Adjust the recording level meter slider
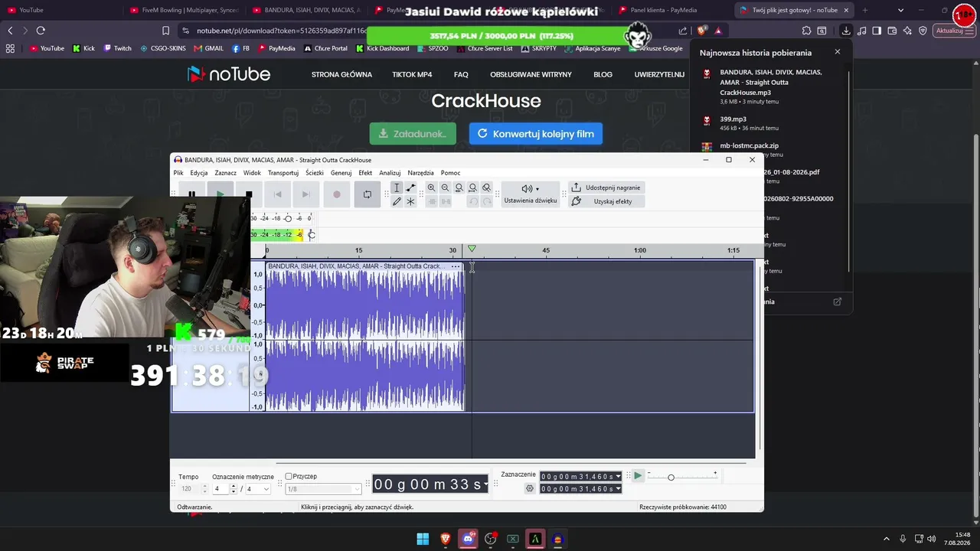The width and height of the screenshot is (980, 551). (288, 219)
